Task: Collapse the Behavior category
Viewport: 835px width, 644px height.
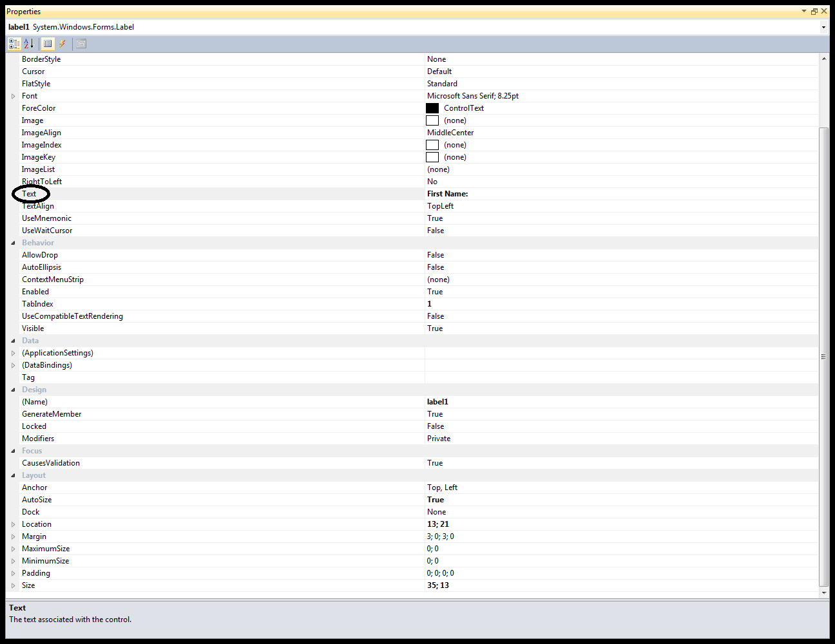Action: (x=13, y=243)
